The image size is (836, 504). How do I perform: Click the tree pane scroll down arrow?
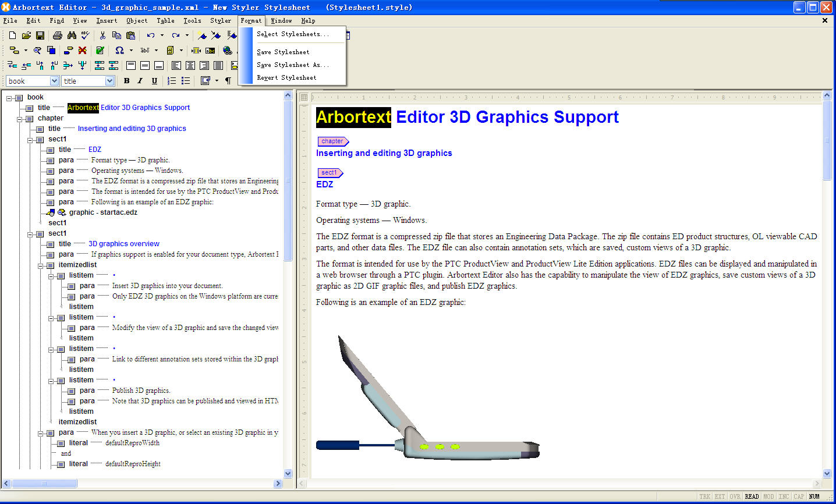click(288, 473)
